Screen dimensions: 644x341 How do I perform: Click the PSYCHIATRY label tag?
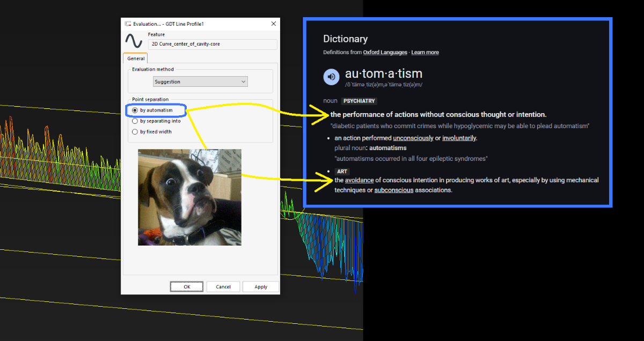pos(360,101)
